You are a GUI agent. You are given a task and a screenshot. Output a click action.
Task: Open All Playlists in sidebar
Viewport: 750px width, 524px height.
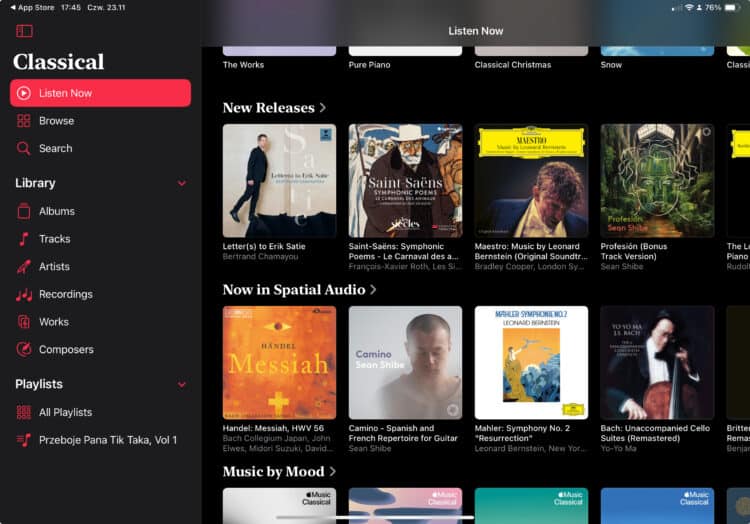tap(100, 412)
